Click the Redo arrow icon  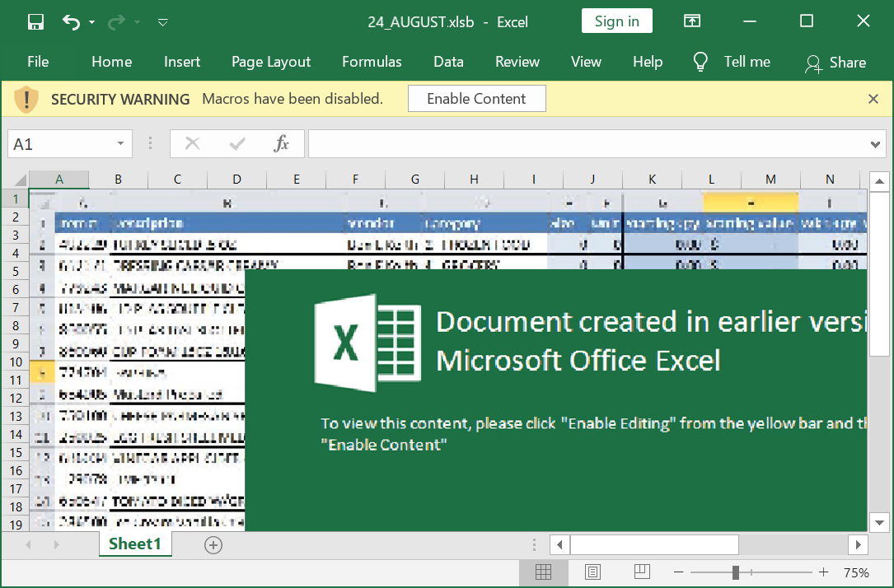[117, 22]
